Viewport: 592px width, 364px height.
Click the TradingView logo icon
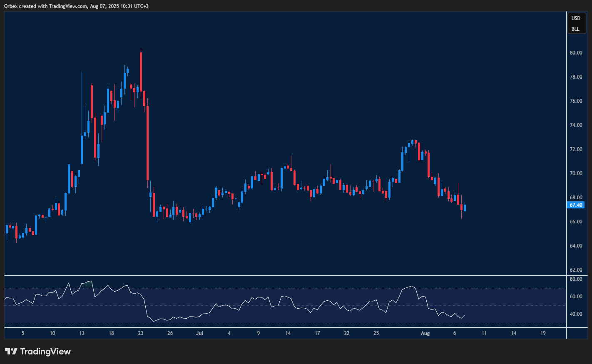coord(11,352)
